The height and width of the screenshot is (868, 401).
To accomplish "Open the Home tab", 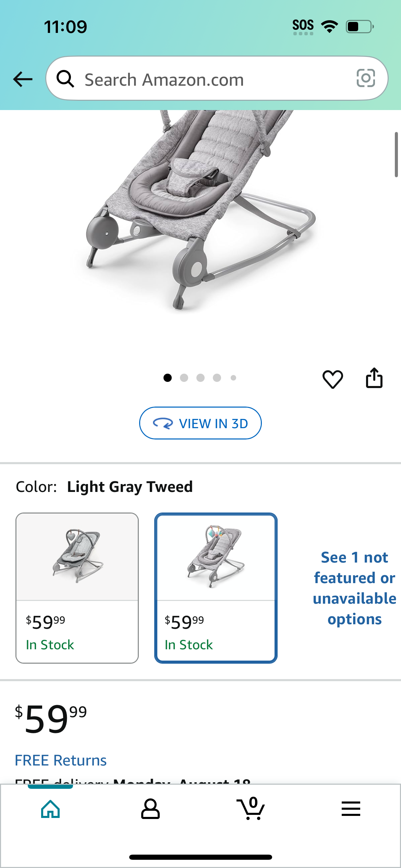I will click(x=50, y=809).
